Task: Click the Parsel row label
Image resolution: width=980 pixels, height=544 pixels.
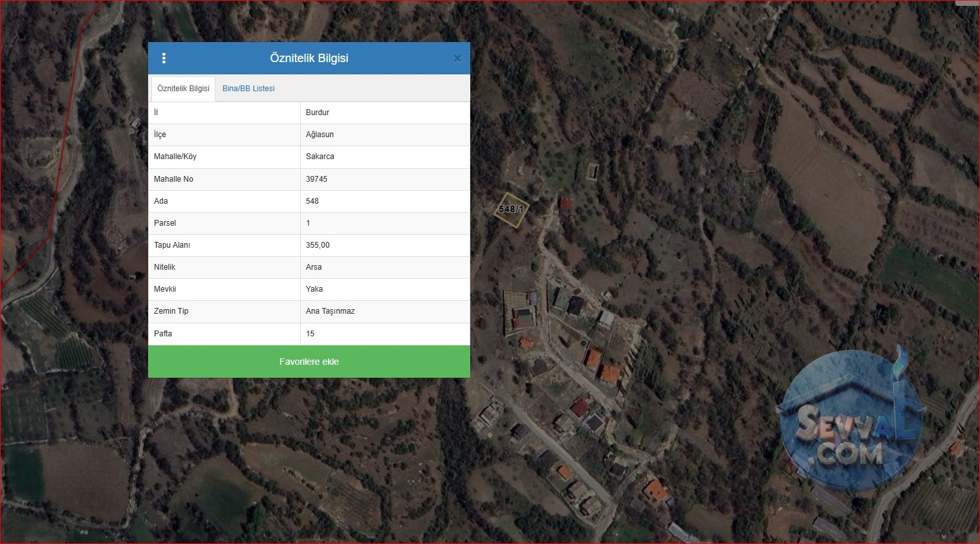Action: point(165,223)
